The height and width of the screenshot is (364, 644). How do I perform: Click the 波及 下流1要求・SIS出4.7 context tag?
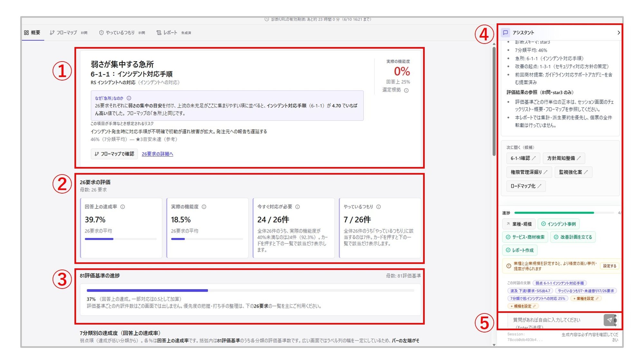pos(530,291)
